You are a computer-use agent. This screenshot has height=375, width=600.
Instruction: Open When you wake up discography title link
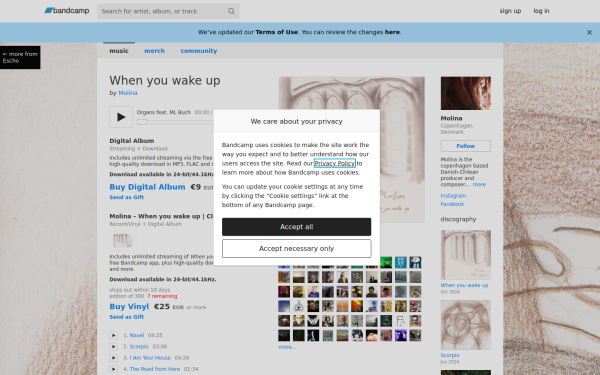(x=464, y=285)
